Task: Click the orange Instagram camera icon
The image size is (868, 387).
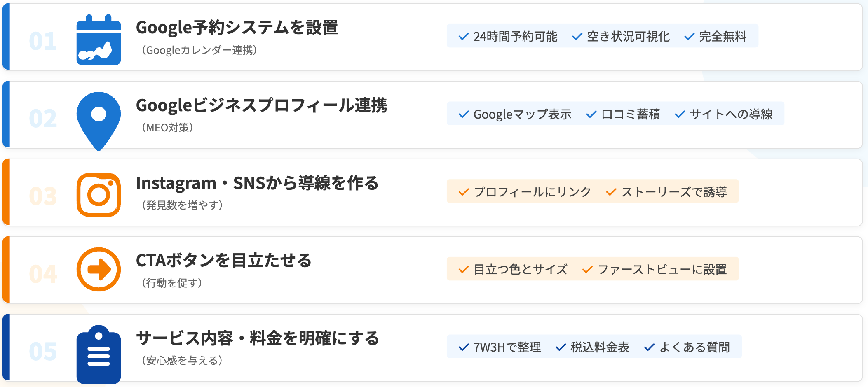Action: click(99, 195)
